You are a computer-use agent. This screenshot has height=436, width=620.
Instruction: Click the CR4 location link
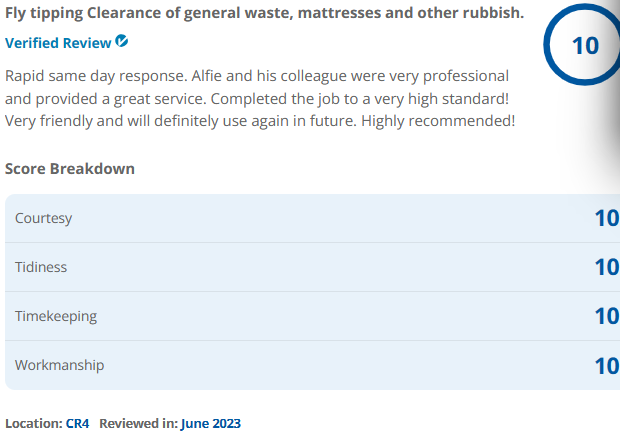[x=77, y=423]
